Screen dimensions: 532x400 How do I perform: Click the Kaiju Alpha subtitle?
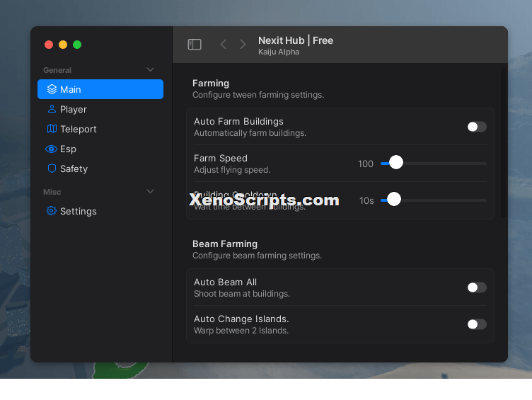click(279, 52)
